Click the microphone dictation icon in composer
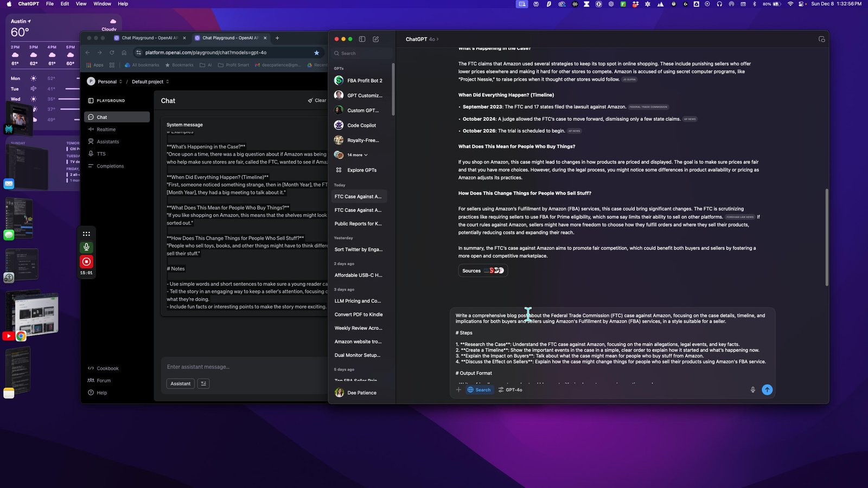Viewport: 868px width, 488px height. (752, 390)
